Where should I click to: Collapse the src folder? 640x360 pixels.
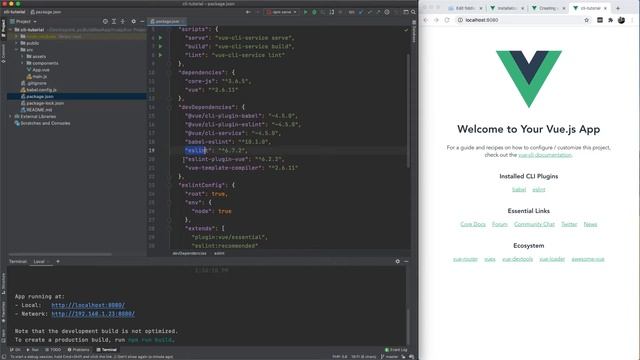pyautogui.click(x=16, y=50)
